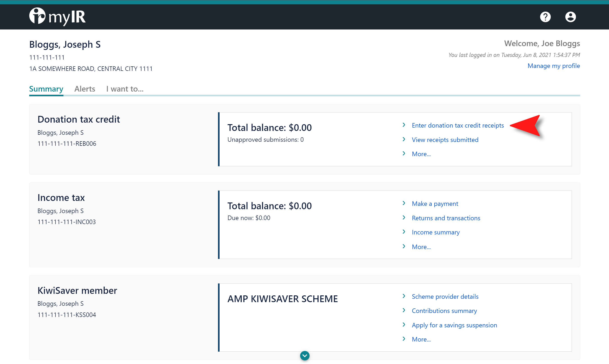Click the myIR logo

point(57,16)
